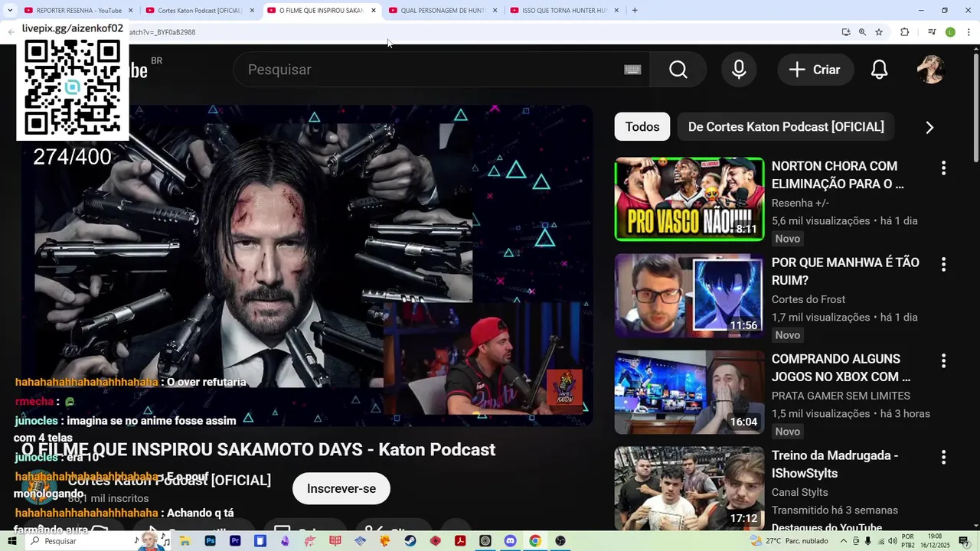Screen dimensions: 980x551
Task: Open video COMPRANDO ALGUNS JOGOS NO XBOX
Action: [841, 368]
